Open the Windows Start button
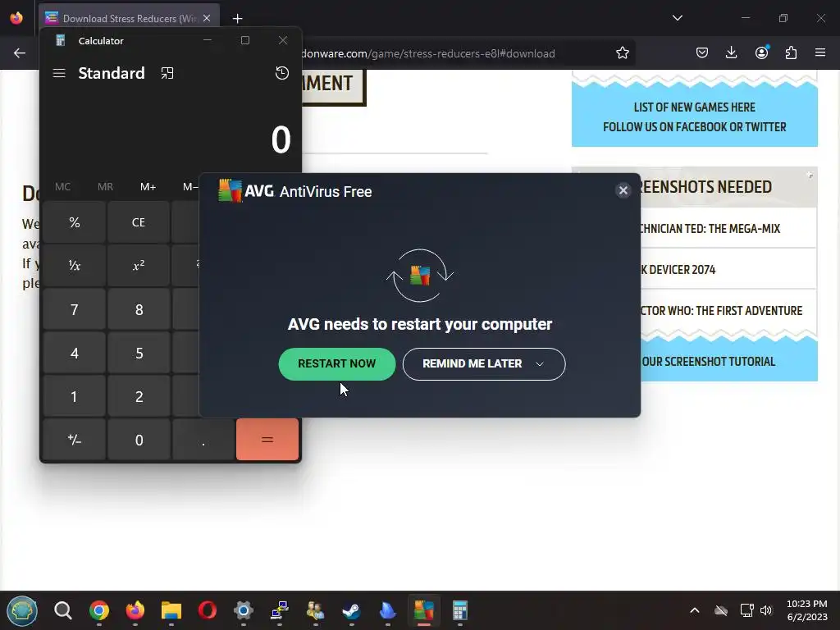This screenshot has width=840, height=630. click(x=22, y=610)
